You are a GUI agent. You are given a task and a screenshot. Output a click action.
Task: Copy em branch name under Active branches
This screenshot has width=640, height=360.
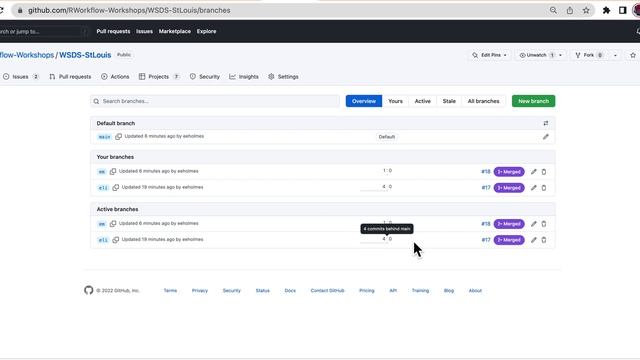(113, 224)
